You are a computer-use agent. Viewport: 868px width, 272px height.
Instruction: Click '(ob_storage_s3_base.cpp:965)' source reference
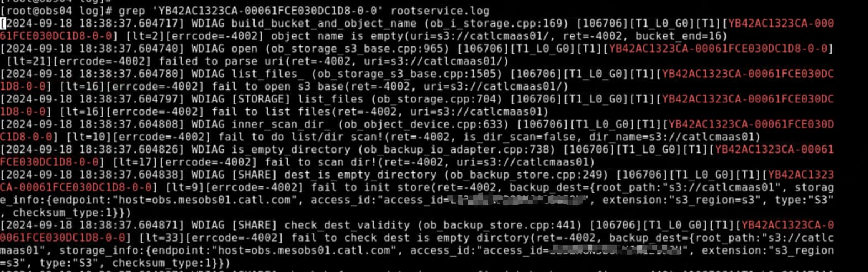coord(357,49)
